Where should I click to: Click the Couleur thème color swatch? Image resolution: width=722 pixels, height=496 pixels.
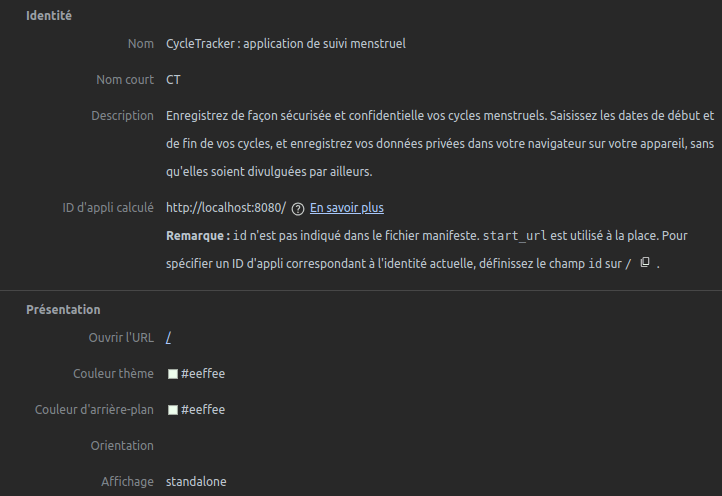(172, 374)
